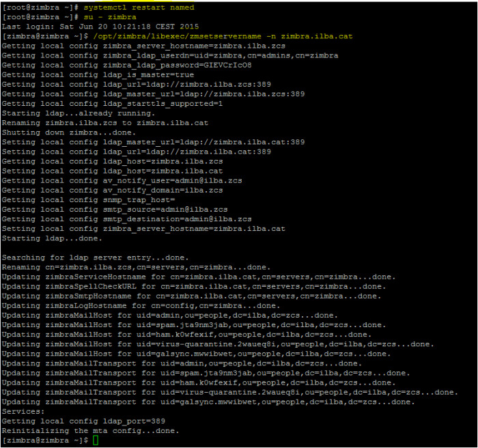Click the 'Updating zimbraLogHostname' line
The width and height of the screenshot is (478, 448).
click(x=141, y=305)
